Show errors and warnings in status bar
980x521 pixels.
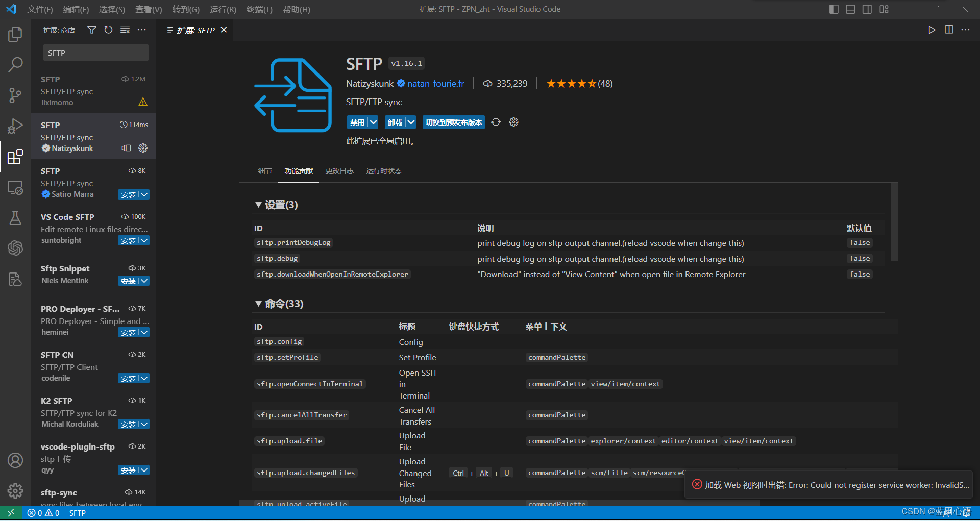point(43,513)
